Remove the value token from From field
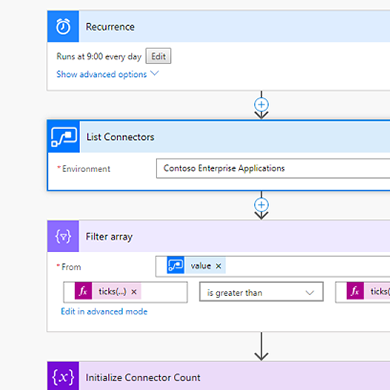The height and width of the screenshot is (390, 390). pyautogui.click(x=218, y=266)
